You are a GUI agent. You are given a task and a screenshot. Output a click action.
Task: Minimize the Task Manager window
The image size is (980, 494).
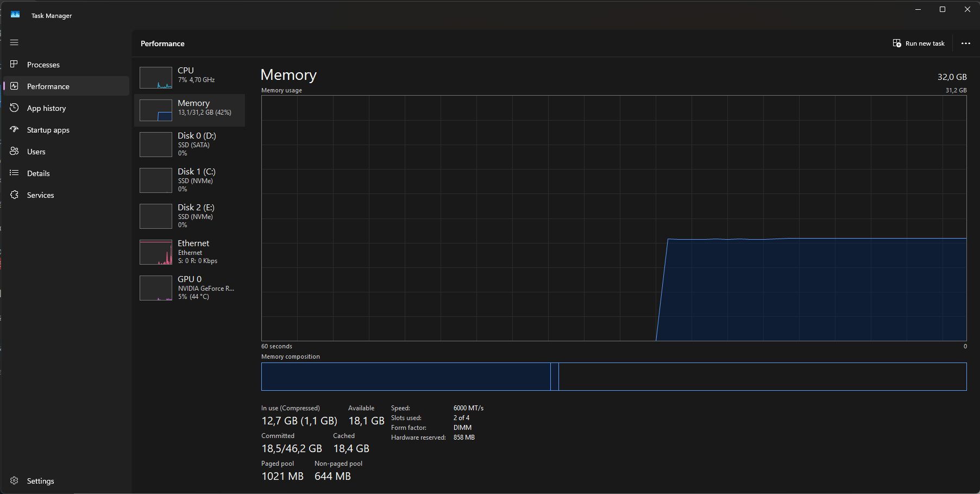pyautogui.click(x=918, y=9)
